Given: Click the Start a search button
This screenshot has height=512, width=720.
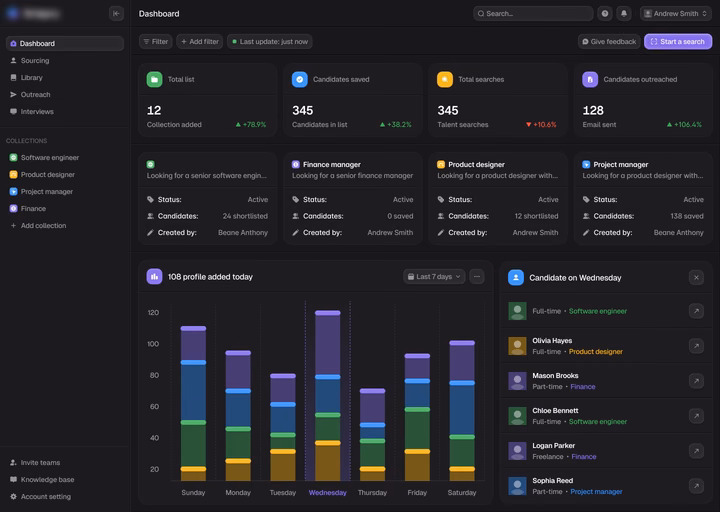Looking at the screenshot, I should click(x=678, y=41).
